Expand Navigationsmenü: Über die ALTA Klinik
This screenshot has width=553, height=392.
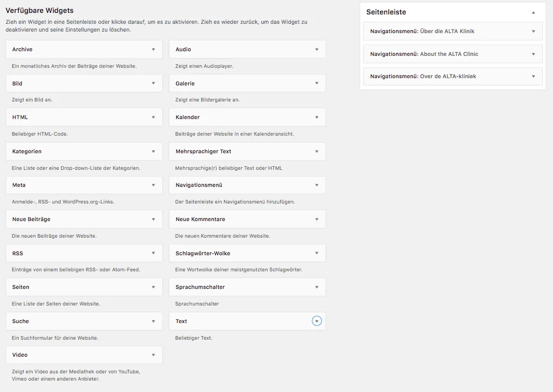[x=452, y=32]
